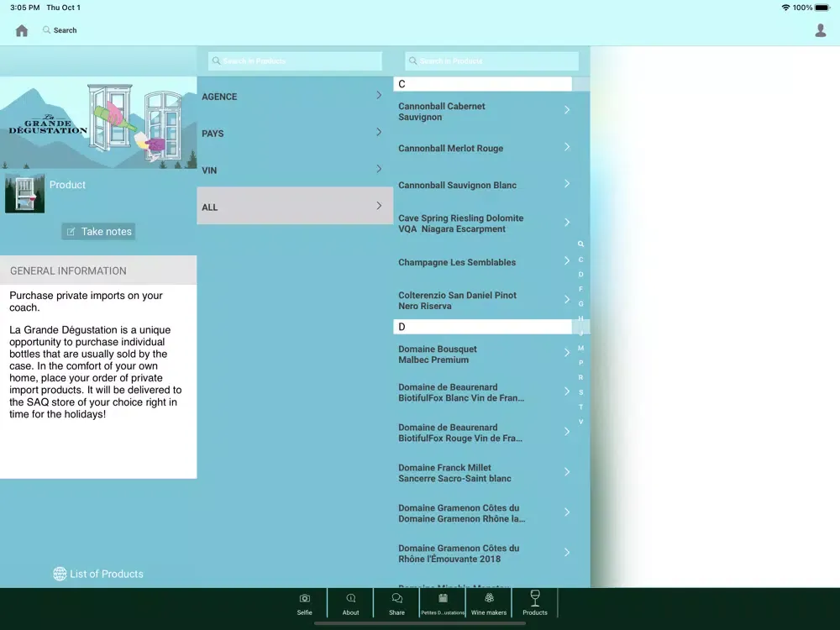The image size is (840, 630).
Task: Go to the home screen icon
Action: (x=22, y=30)
